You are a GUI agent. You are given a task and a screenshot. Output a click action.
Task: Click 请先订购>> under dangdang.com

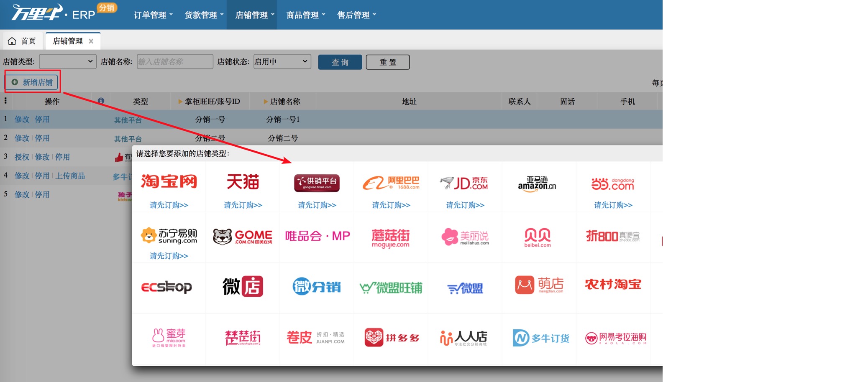tap(613, 205)
